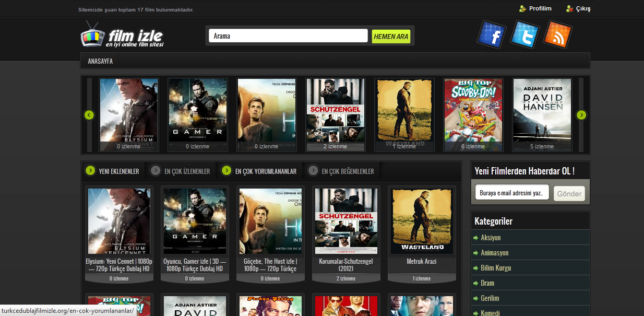The image size is (644, 316).
Task: Open the Aksiyon category
Action: click(x=491, y=238)
